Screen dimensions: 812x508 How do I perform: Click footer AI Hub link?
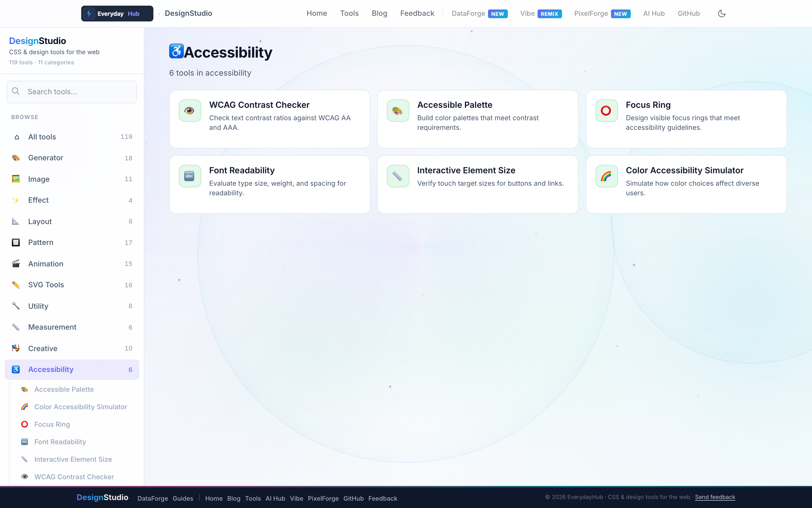(x=275, y=498)
